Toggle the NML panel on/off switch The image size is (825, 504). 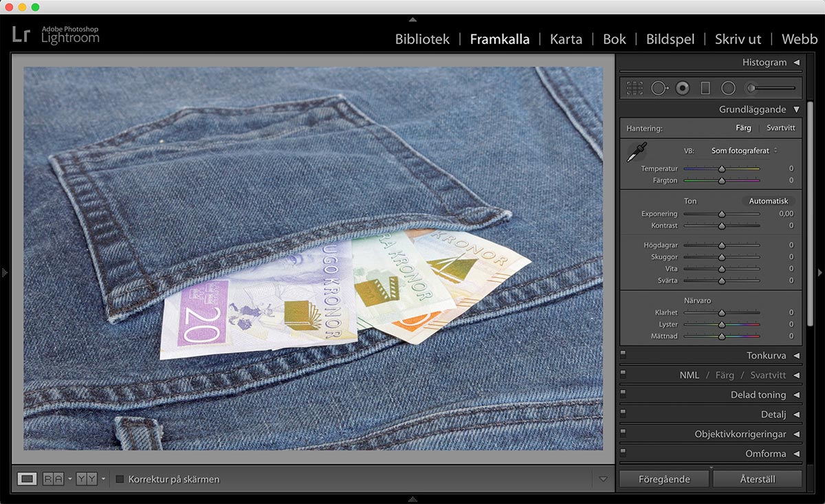[x=623, y=375]
